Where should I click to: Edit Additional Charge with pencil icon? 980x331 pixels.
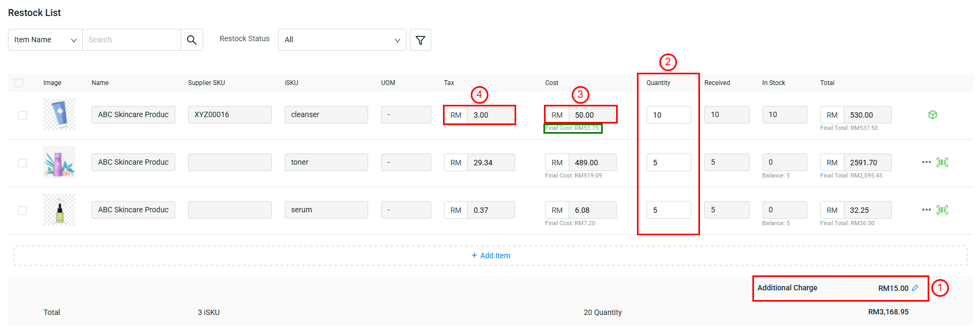(915, 288)
